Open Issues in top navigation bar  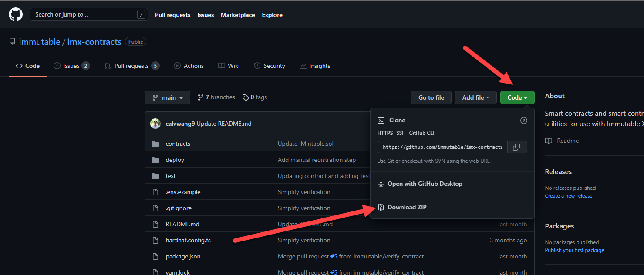(206, 15)
